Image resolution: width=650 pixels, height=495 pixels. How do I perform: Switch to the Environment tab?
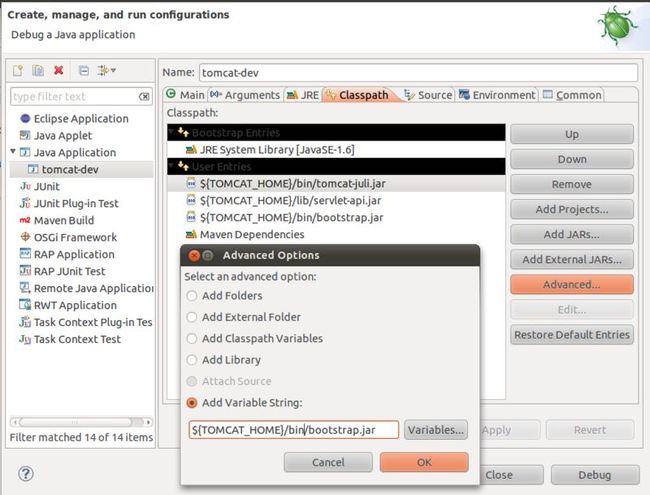pos(497,95)
